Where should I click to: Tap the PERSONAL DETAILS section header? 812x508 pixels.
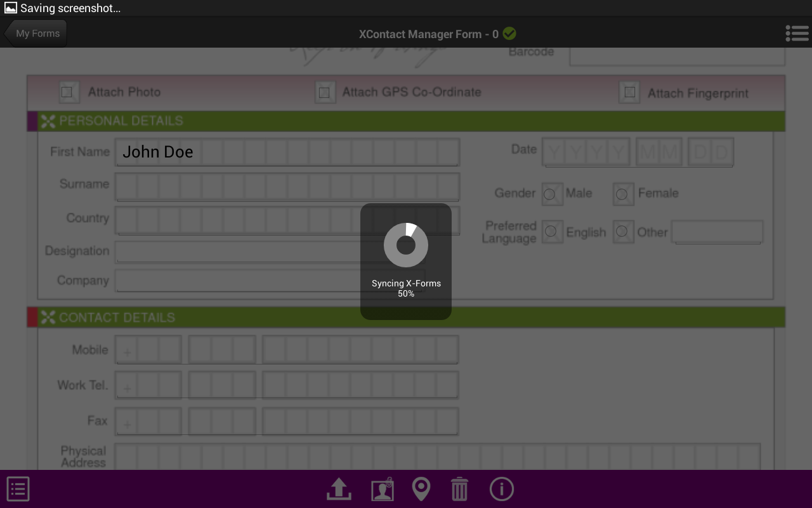[x=406, y=121]
